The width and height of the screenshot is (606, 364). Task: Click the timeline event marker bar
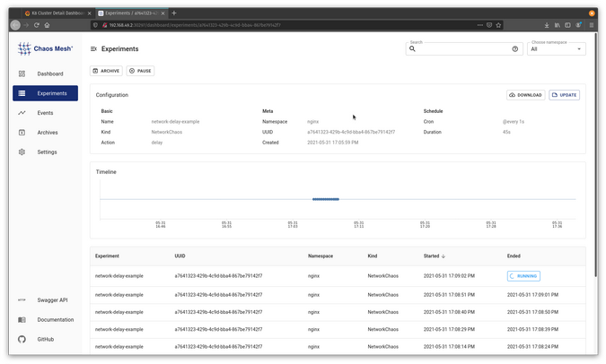tap(326, 200)
